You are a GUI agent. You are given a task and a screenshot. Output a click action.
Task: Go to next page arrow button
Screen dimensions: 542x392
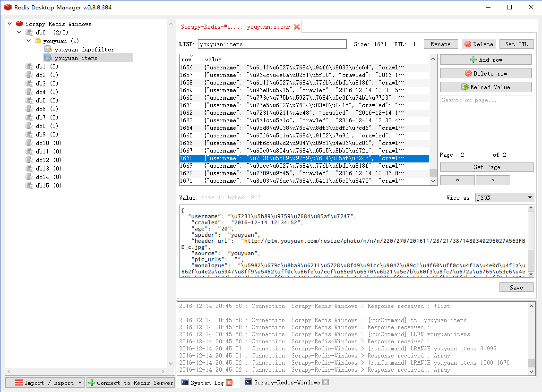click(493, 180)
